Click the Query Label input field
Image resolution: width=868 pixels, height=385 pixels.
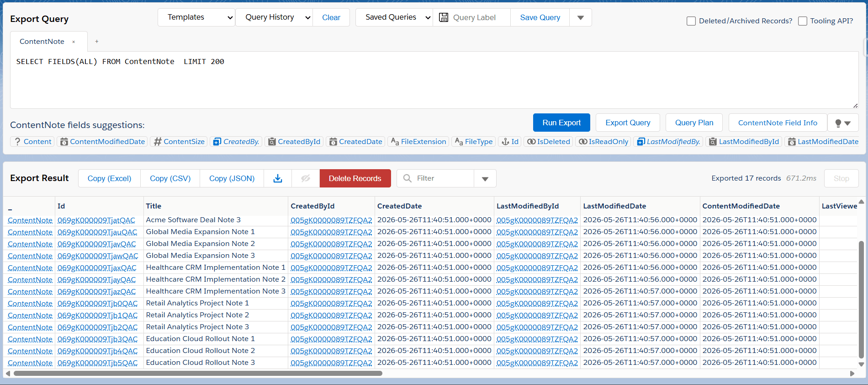point(480,17)
